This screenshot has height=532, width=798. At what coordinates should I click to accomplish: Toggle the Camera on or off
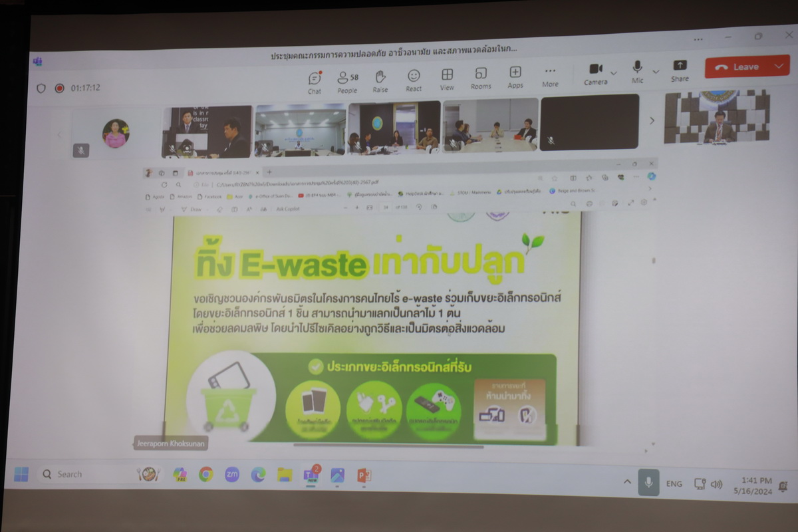[x=596, y=74]
